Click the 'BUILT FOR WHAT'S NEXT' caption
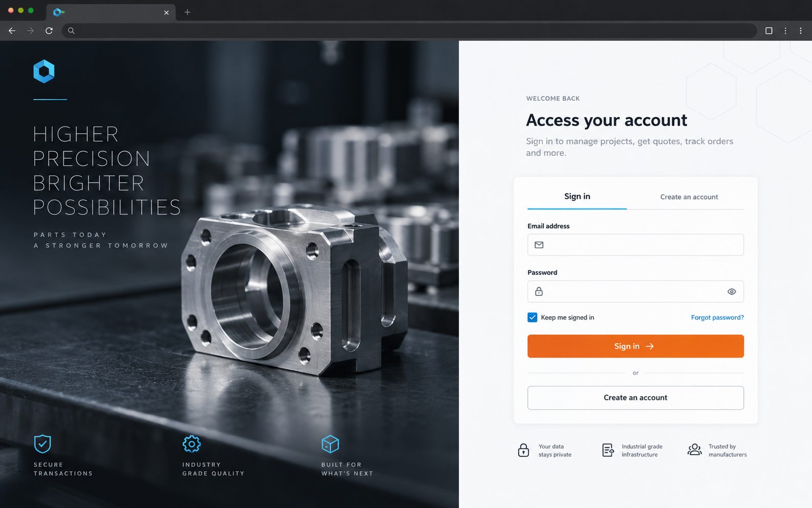 [x=347, y=469]
